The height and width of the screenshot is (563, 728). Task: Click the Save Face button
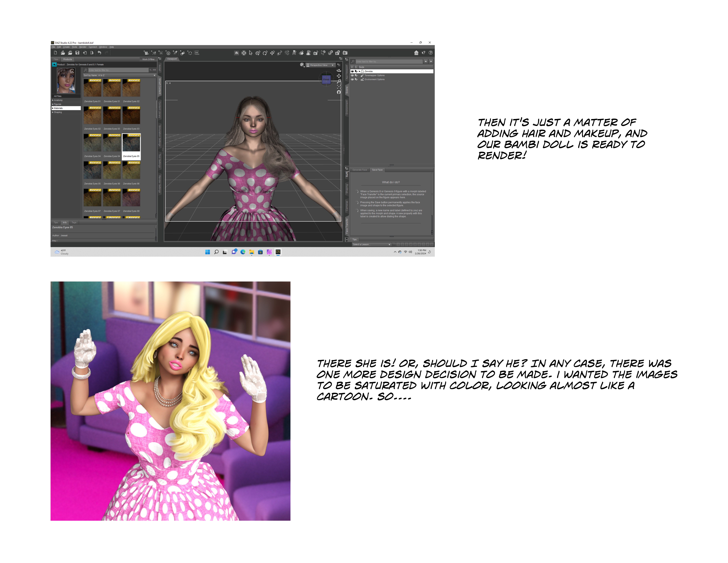(x=377, y=170)
